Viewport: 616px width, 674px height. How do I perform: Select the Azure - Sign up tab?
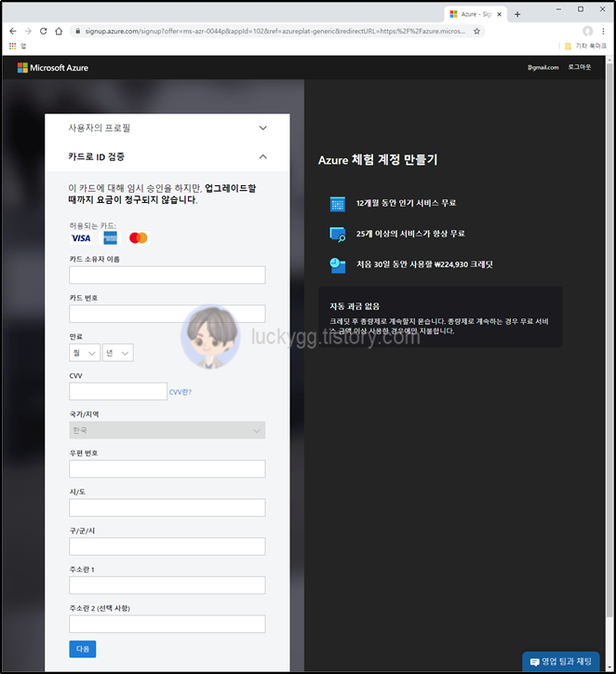(475, 14)
